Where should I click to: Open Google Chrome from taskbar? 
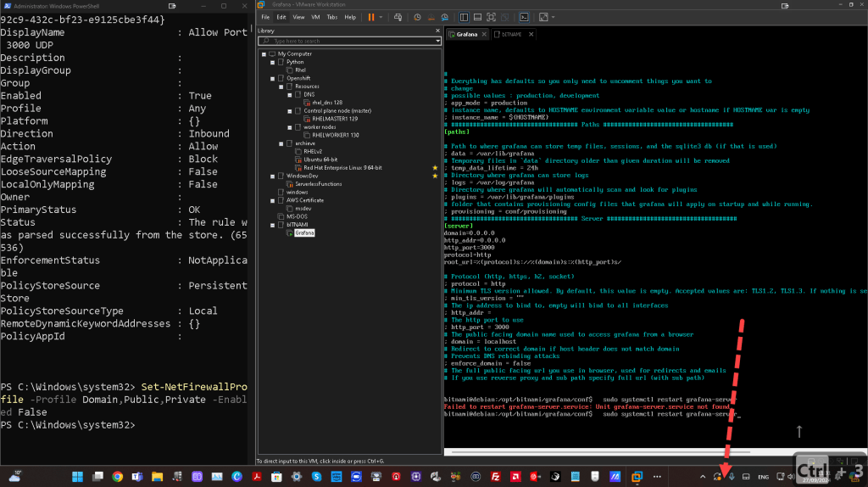117,477
